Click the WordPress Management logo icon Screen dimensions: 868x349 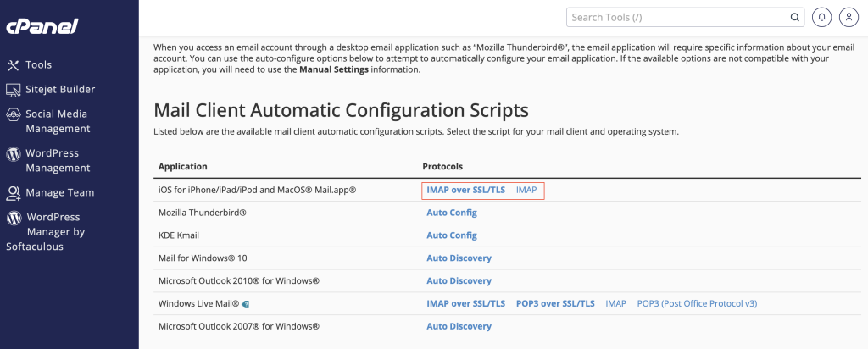pyautogui.click(x=14, y=154)
